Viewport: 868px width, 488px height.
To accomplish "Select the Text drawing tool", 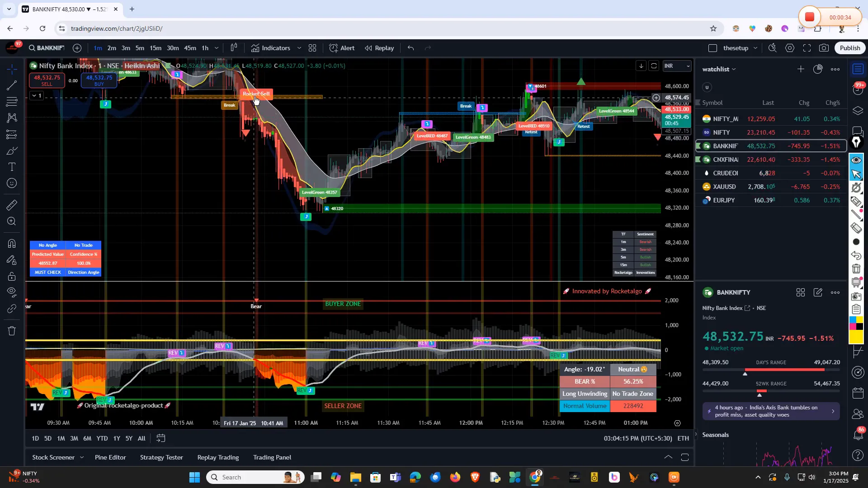I will [x=12, y=167].
